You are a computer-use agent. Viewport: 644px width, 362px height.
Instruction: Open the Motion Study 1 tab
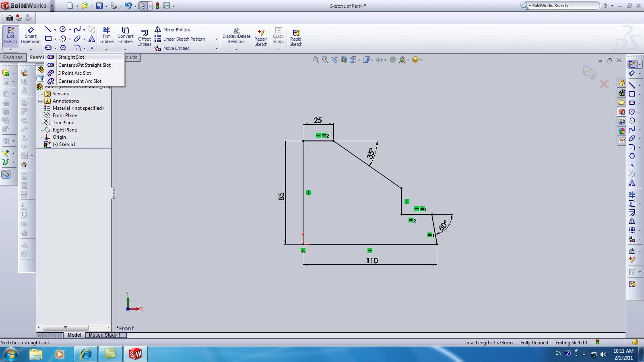coord(105,335)
